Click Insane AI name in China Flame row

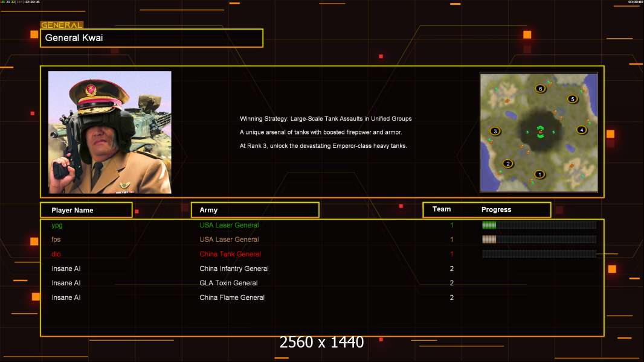coord(66,297)
